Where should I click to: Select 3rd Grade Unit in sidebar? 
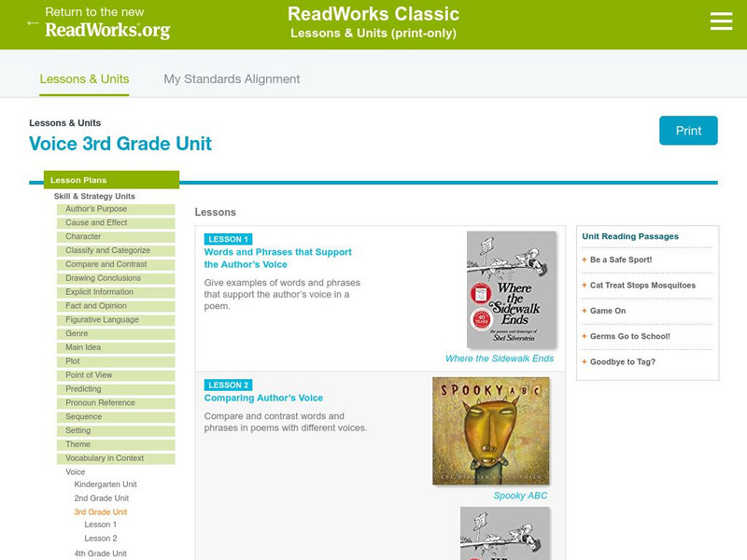(x=101, y=511)
